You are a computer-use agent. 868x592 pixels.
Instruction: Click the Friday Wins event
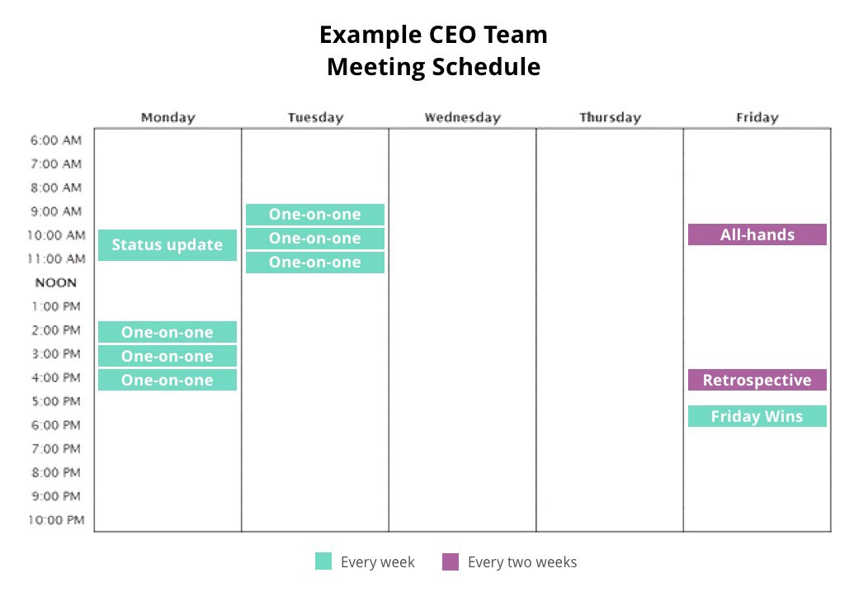757,416
